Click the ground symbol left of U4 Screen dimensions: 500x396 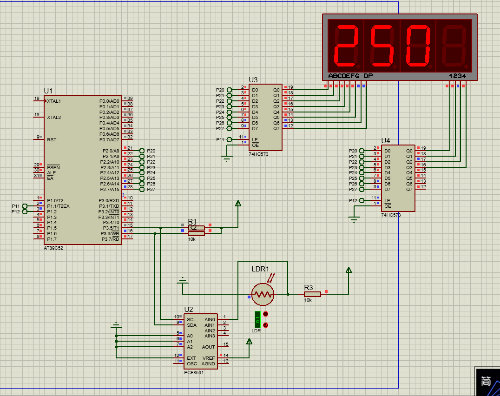click(354, 219)
